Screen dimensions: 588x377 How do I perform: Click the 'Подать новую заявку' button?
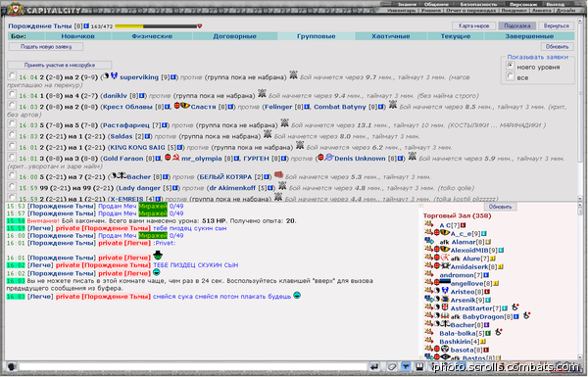coord(46,47)
